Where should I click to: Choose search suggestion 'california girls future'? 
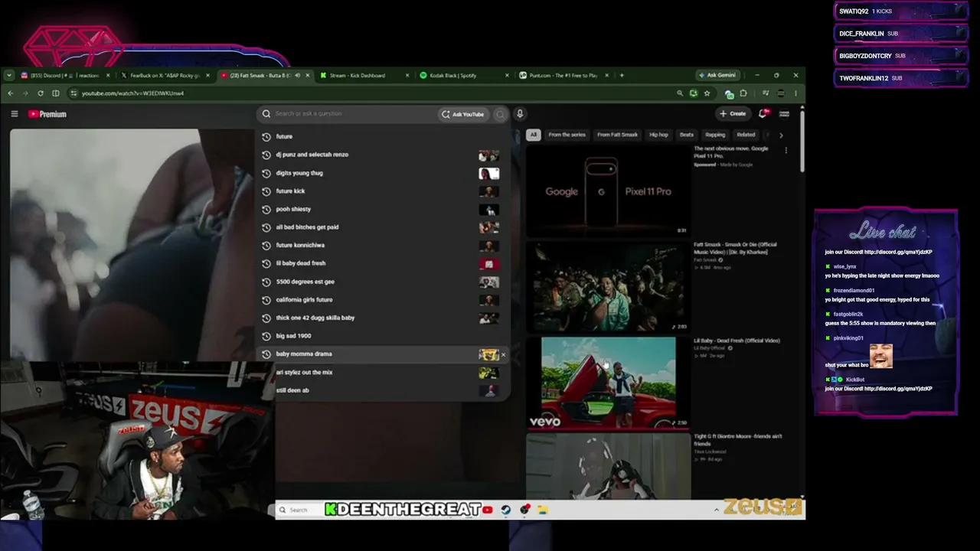pos(383,300)
